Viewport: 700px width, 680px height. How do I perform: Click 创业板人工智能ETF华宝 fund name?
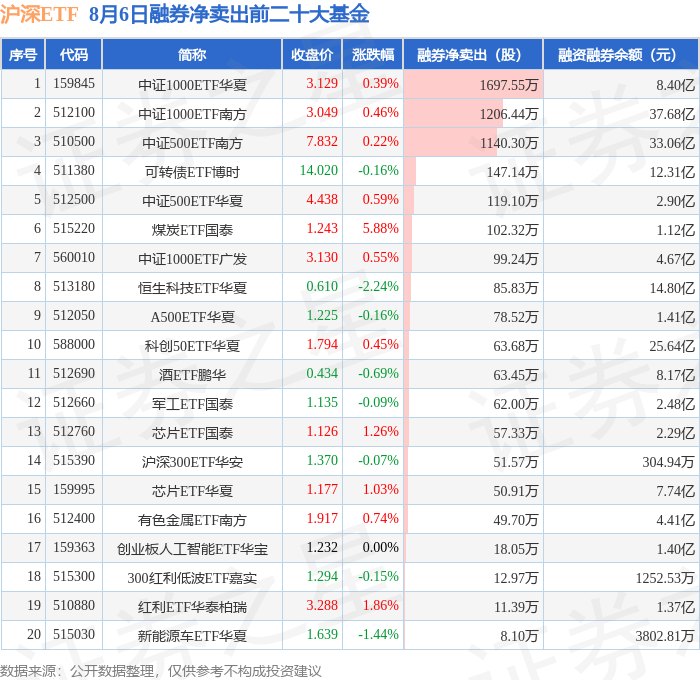point(192,549)
